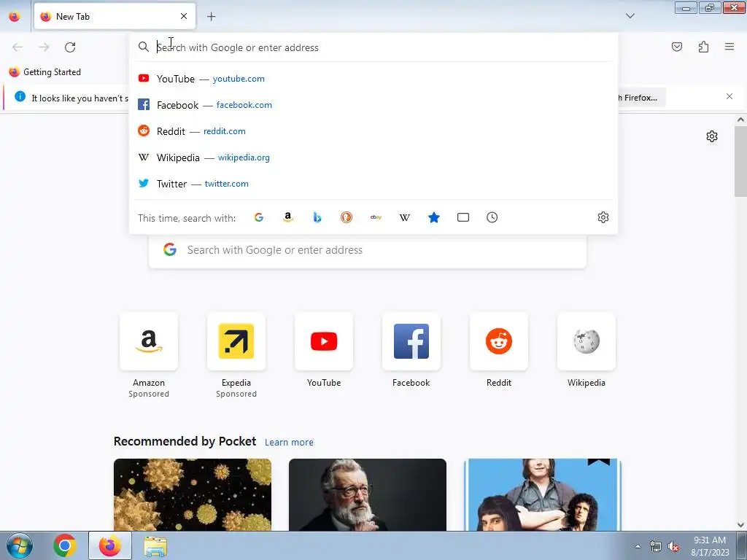Open the bearded man Pocket story
The width and height of the screenshot is (747, 560).
[368, 494]
